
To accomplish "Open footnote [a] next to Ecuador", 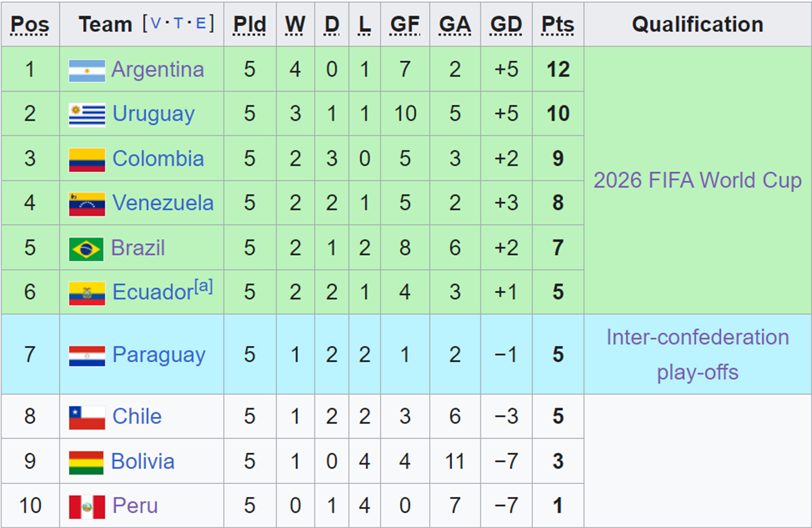I will (204, 287).
